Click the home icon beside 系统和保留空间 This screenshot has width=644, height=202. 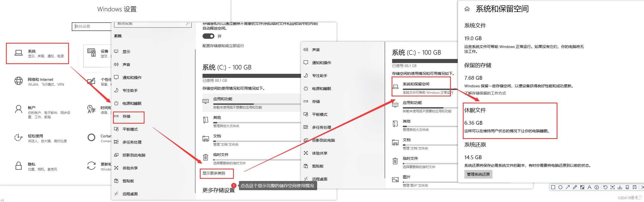467,9
